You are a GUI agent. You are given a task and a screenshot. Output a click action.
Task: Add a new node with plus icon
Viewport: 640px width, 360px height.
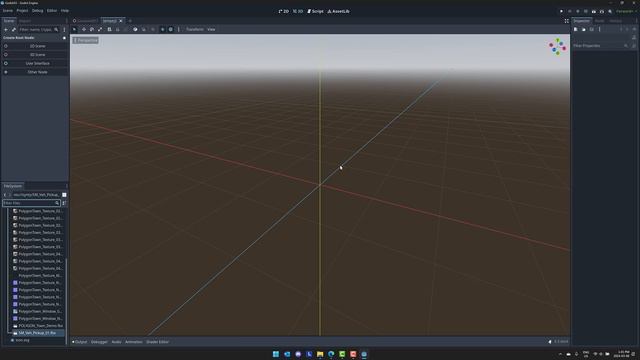(6, 29)
